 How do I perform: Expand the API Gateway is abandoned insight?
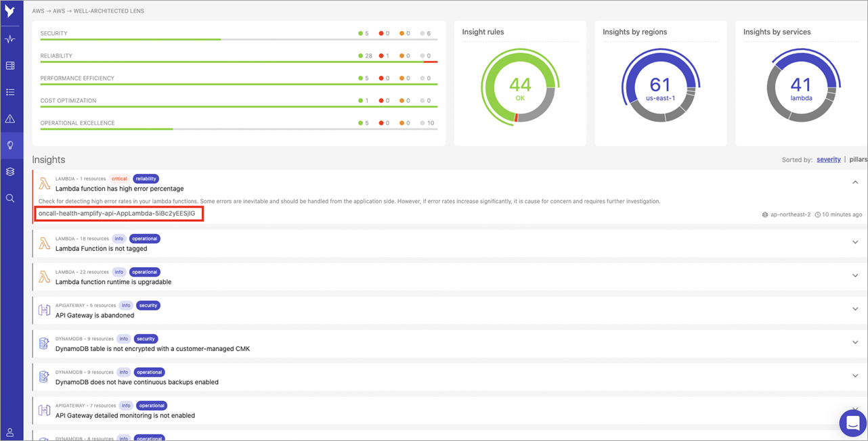tap(855, 308)
